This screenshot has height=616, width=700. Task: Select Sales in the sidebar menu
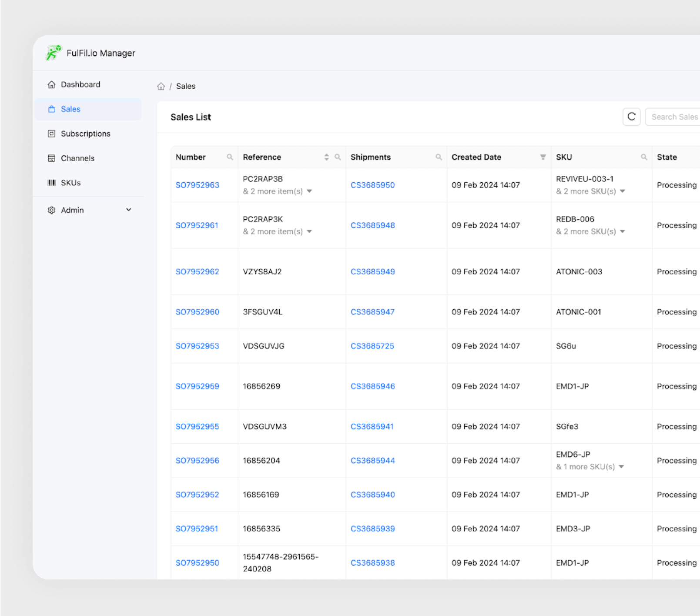[x=70, y=109]
